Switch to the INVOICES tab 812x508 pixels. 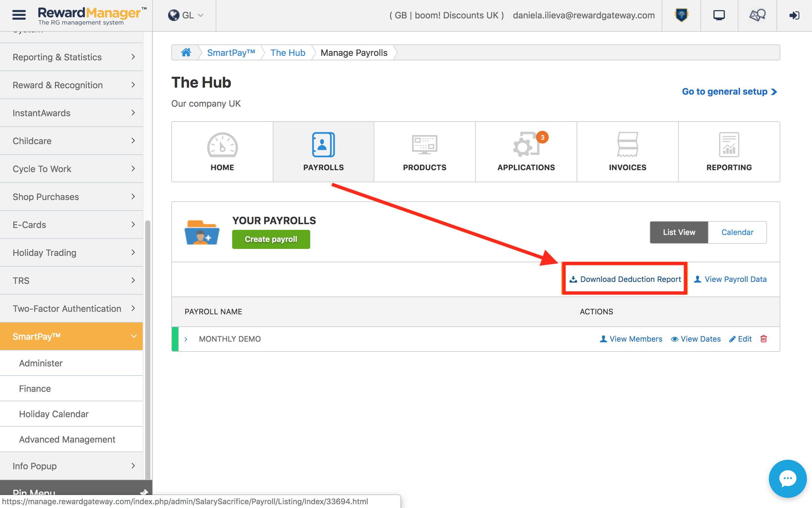coord(627,152)
